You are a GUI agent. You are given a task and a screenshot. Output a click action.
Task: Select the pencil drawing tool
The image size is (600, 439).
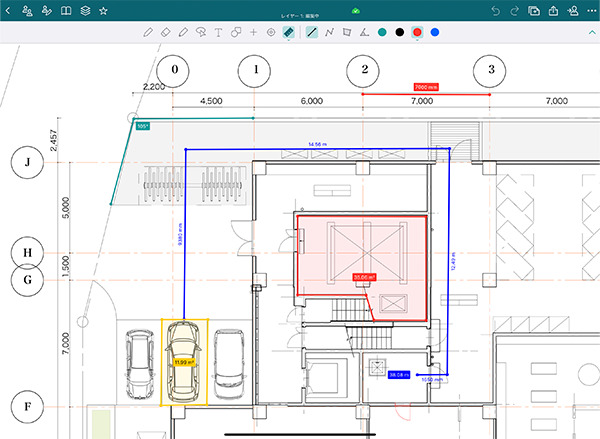tap(148, 33)
